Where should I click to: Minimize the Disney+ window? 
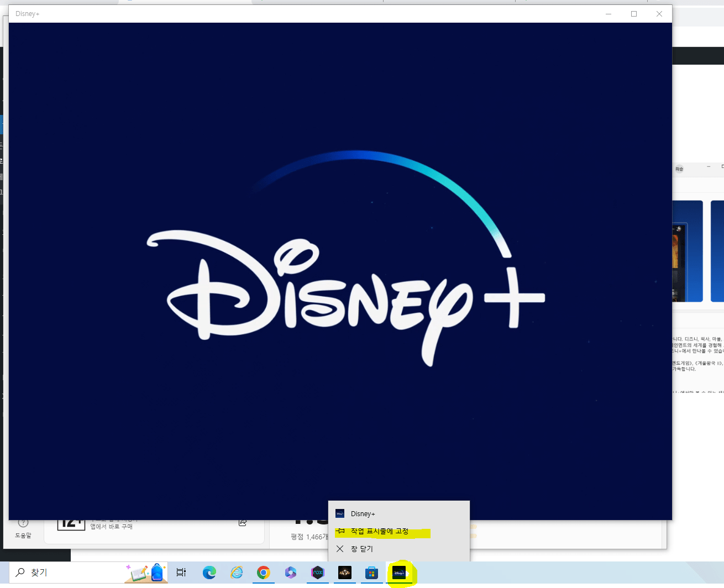tap(608, 14)
